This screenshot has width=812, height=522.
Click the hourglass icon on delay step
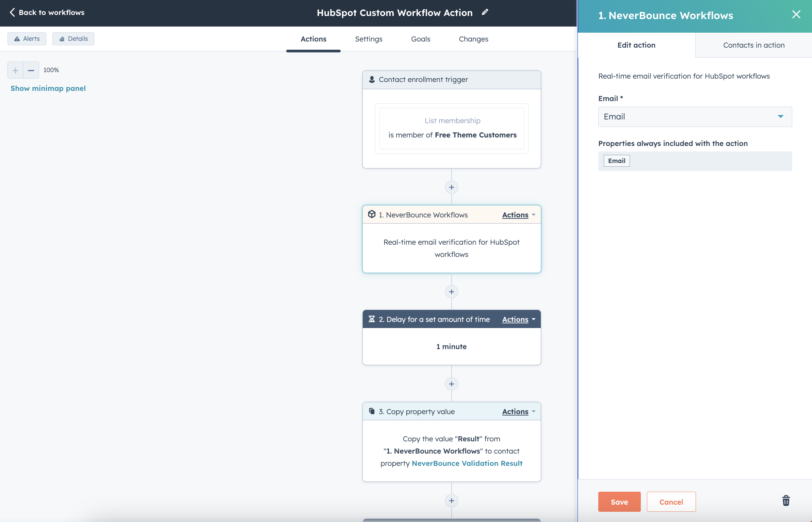point(372,319)
